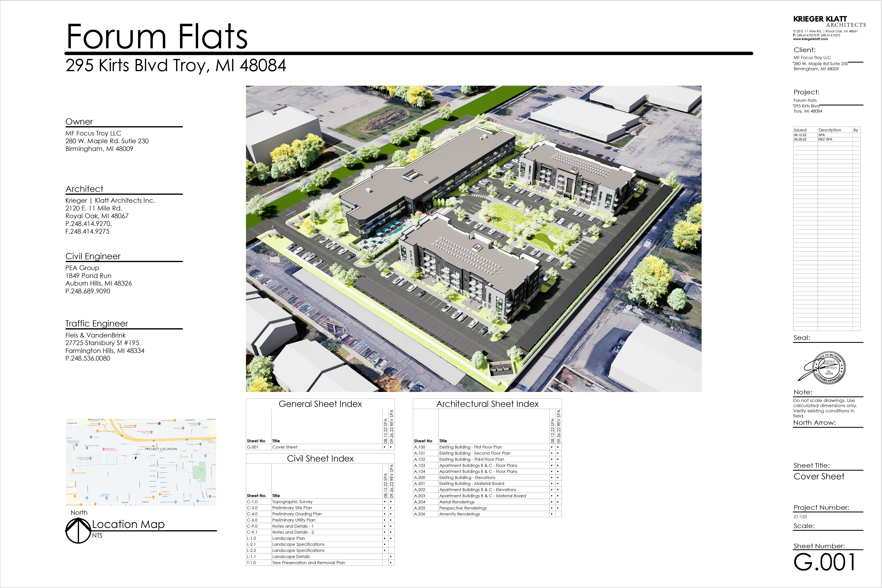Select the PEA Group line
The width and height of the screenshot is (882, 588).
coord(82,268)
